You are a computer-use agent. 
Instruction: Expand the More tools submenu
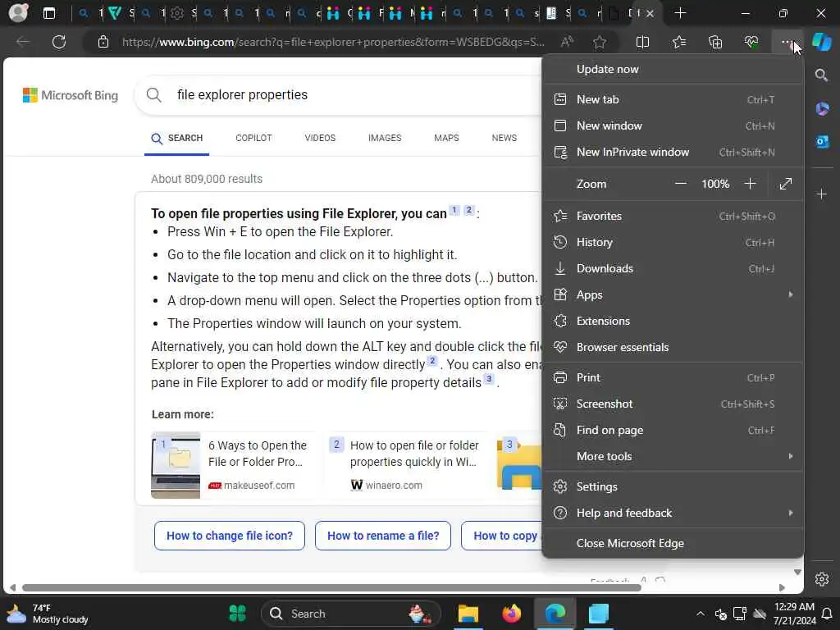pyautogui.click(x=673, y=456)
